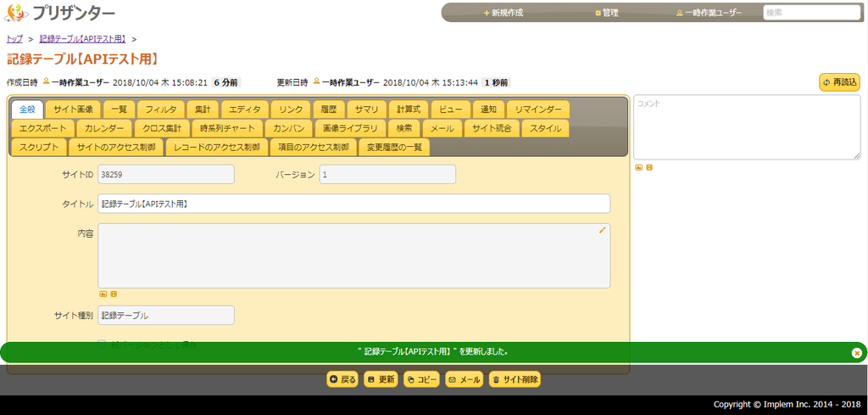Click the video icon below 内容

pyautogui.click(x=114, y=294)
